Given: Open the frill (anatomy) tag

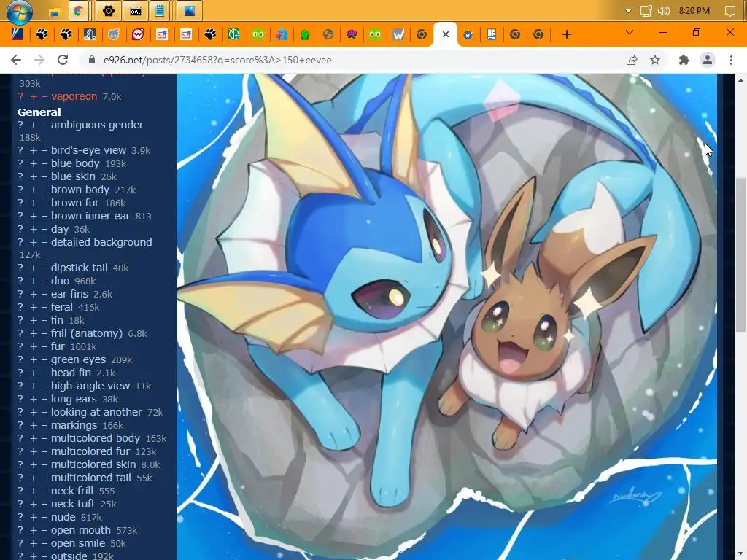Looking at the screenshot, I should pyautogui.click(x=87, y=333).
